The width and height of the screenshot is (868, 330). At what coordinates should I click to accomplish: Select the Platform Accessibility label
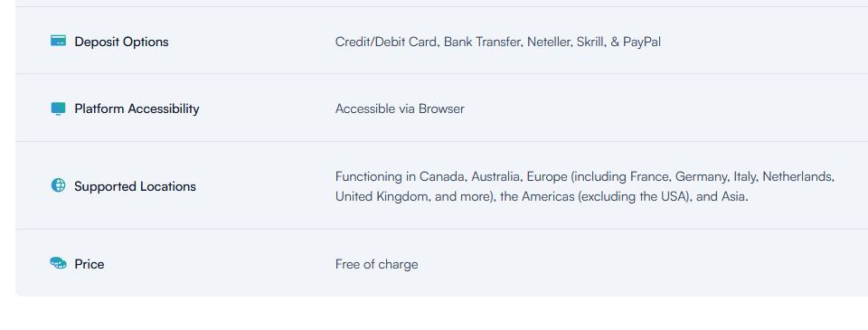tap(137, 108)
